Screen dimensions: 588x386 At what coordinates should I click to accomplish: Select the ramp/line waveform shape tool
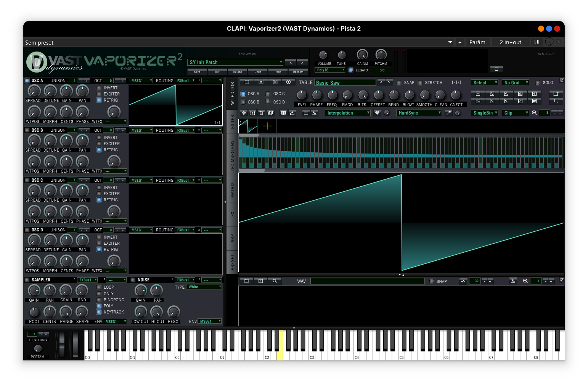tap(521, 101)
